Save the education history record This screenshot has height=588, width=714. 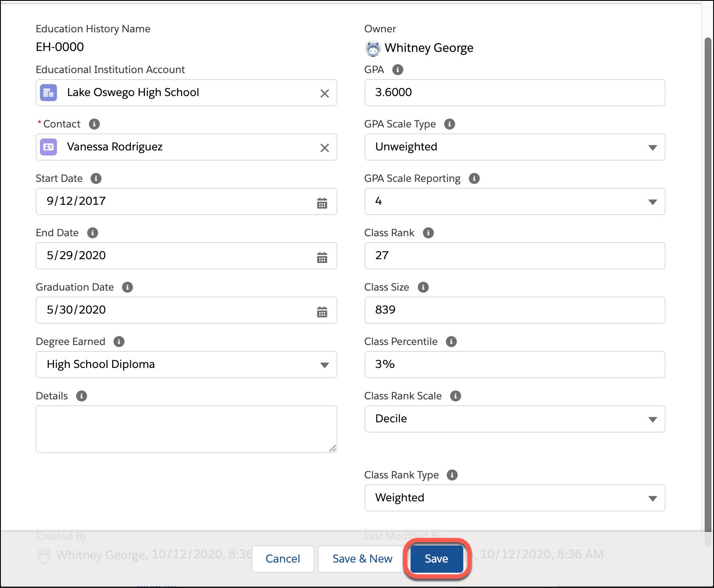[436, 559]
